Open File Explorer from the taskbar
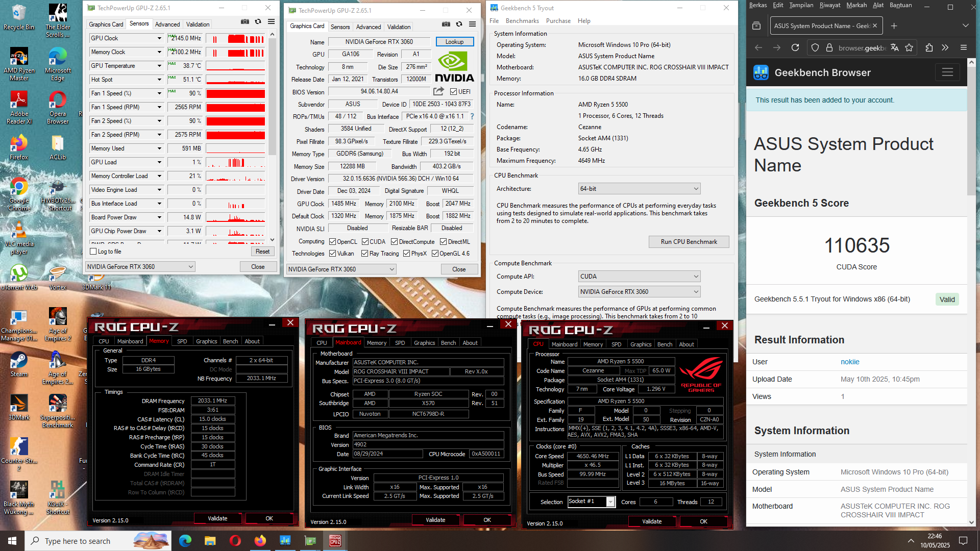 pos(210,541)
